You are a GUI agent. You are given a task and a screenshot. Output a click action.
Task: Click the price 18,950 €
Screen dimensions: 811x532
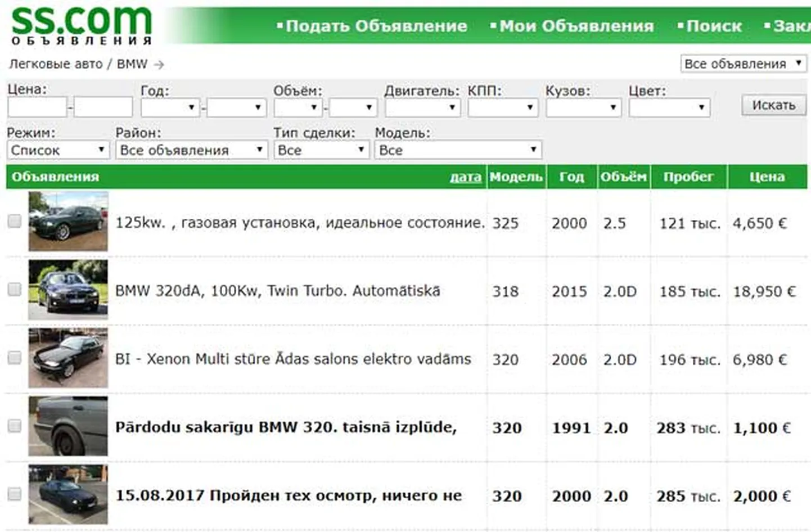[764, 291]
